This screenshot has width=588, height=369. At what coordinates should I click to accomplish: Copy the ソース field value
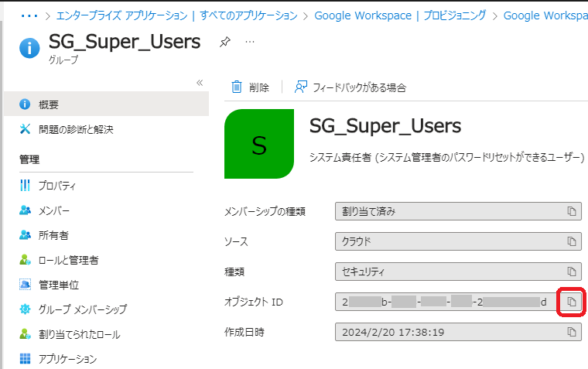(x=571, y=241)
